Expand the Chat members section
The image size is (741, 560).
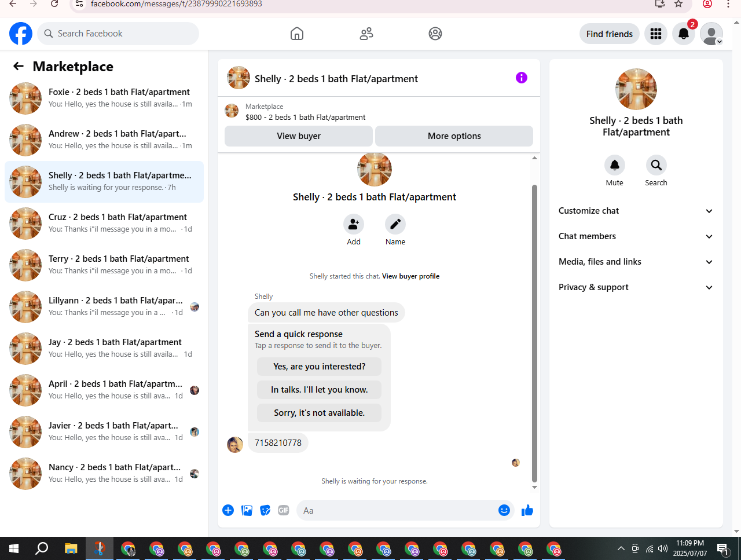pos(636,236)
